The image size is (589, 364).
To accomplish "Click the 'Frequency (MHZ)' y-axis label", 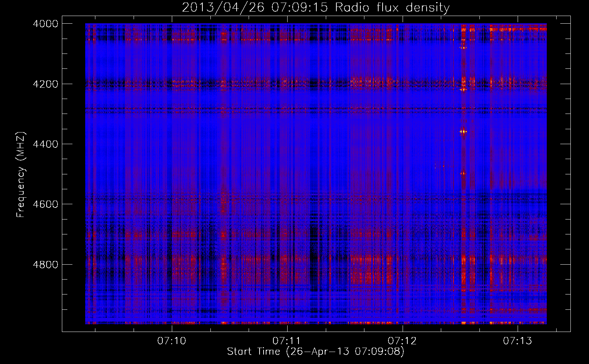I will tap(21, 175).
